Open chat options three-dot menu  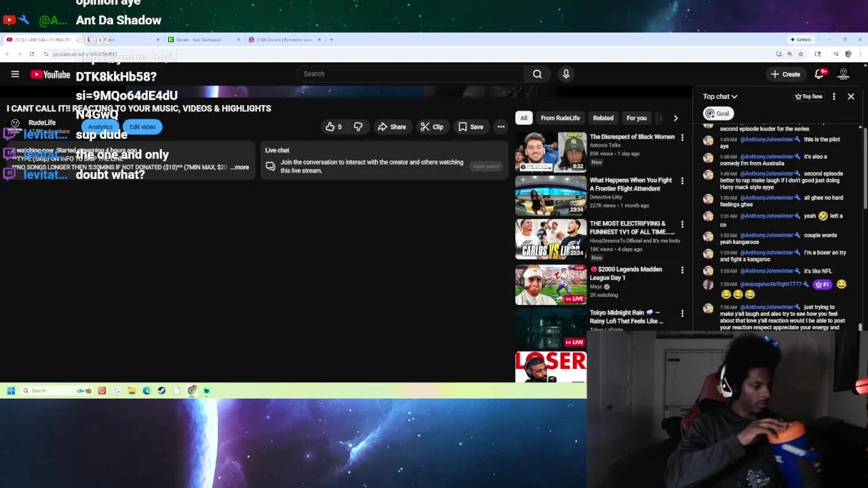[834, 97]
